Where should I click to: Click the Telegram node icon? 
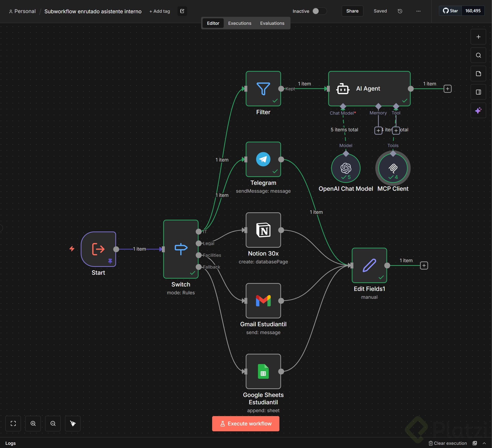(263, 159)
